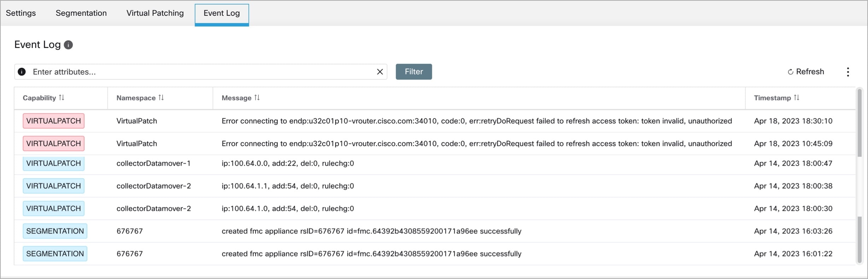Open the Virtual Patching tab

click(x=155, y=13)
